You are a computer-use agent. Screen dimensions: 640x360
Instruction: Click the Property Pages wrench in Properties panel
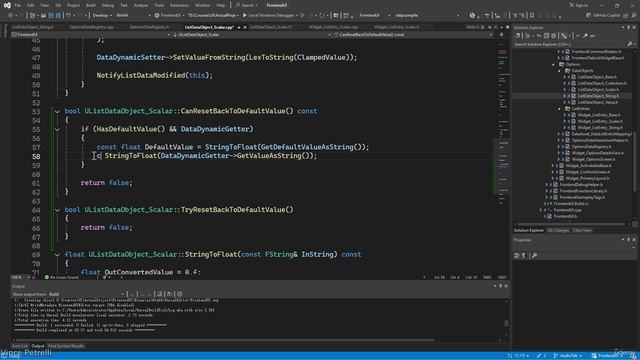tap(534, 256)
